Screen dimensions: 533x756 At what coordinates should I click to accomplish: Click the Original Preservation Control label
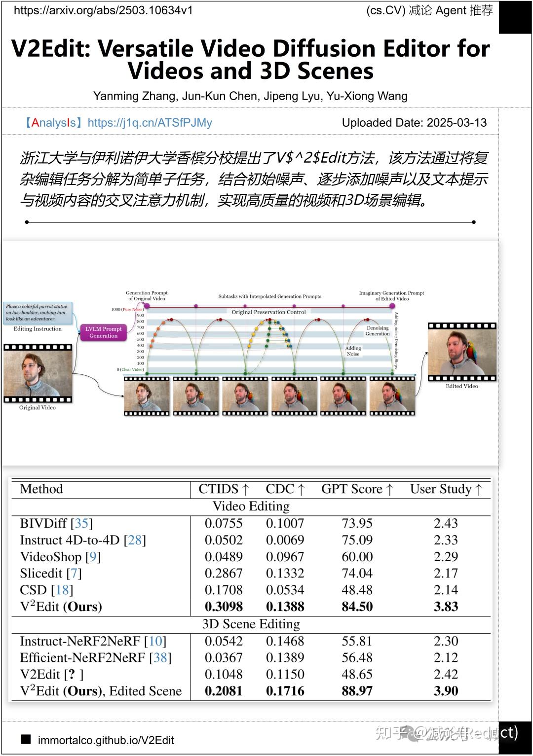(268, 312)
